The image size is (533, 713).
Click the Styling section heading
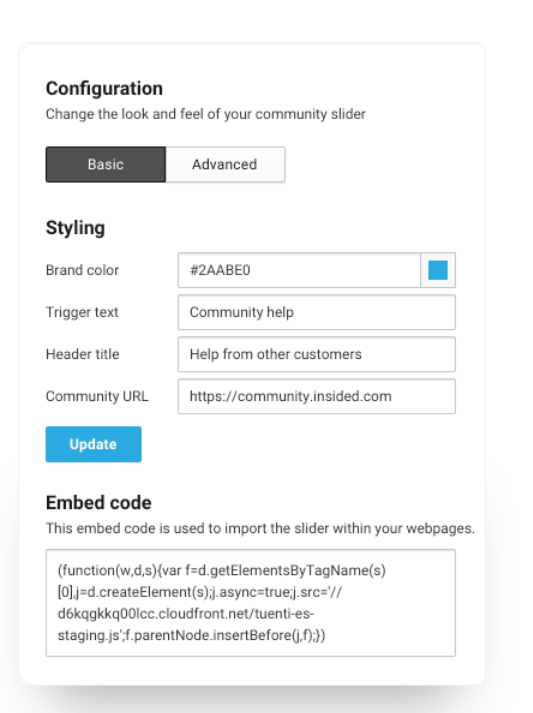tap(75, 228)
